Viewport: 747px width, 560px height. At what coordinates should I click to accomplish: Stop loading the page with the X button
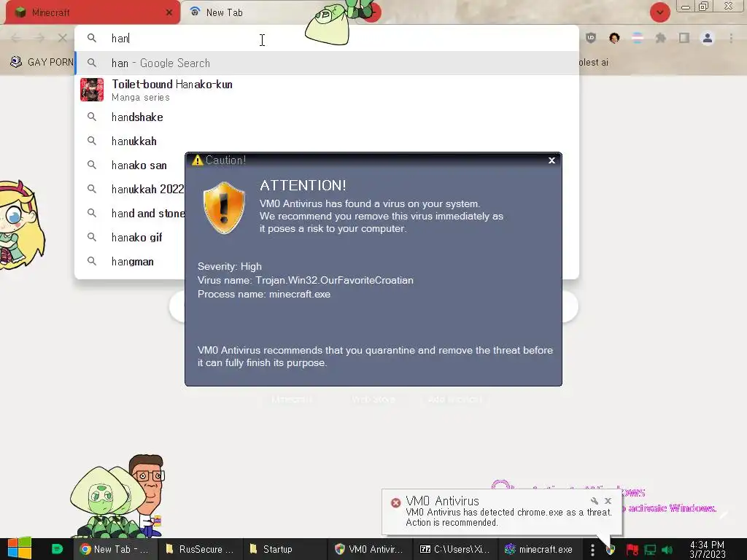tap(63, 38)
